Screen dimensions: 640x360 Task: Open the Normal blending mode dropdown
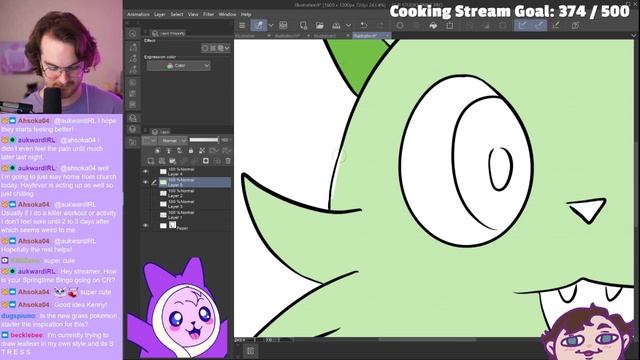(173, 140)
